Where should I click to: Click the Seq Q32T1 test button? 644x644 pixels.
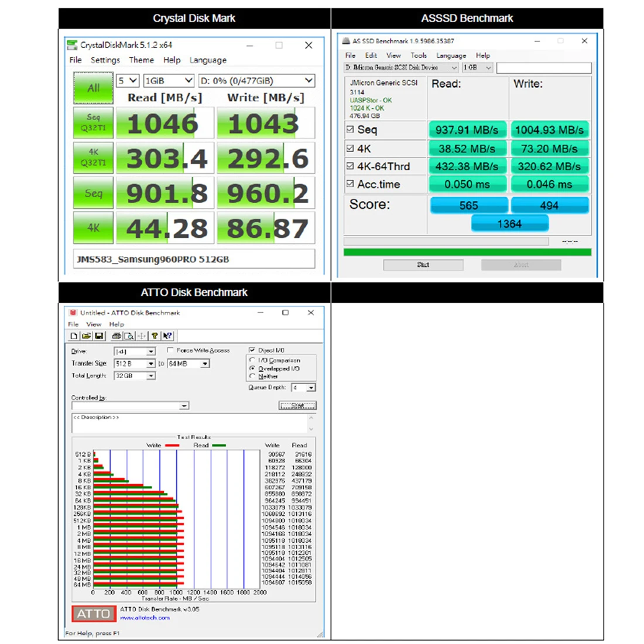pyautogui.click(x=93, y=122)
